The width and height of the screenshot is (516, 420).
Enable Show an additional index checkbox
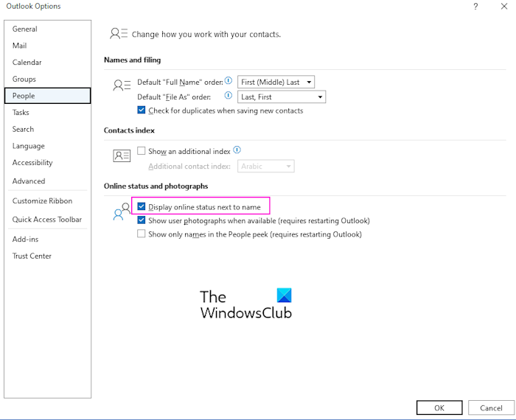click(x=142, y=150)
